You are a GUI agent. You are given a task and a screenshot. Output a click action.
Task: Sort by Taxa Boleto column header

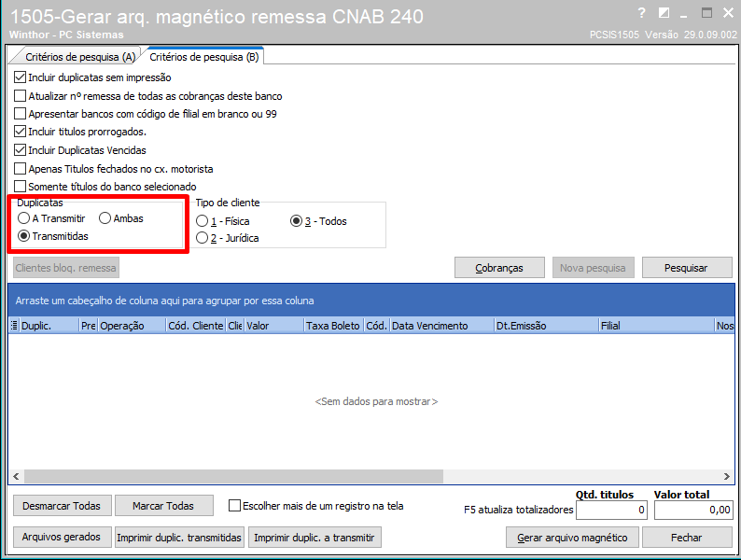point(334,326)
